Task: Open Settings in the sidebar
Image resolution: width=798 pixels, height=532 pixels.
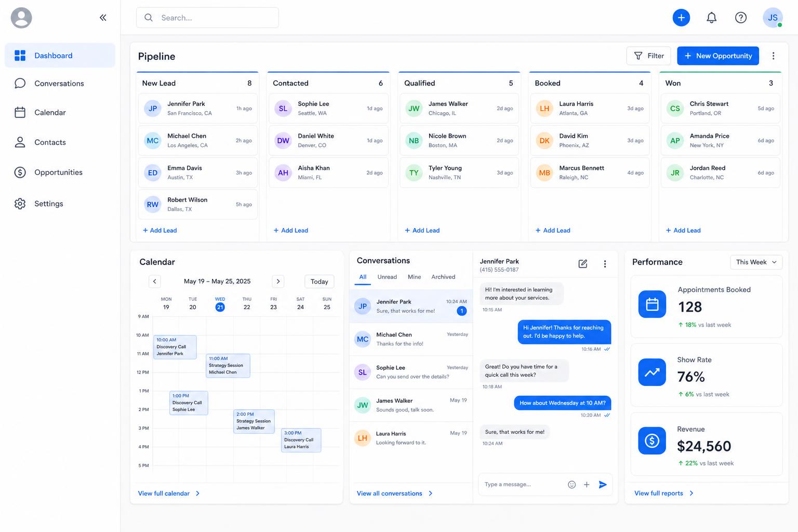Action: pos(60,204)
